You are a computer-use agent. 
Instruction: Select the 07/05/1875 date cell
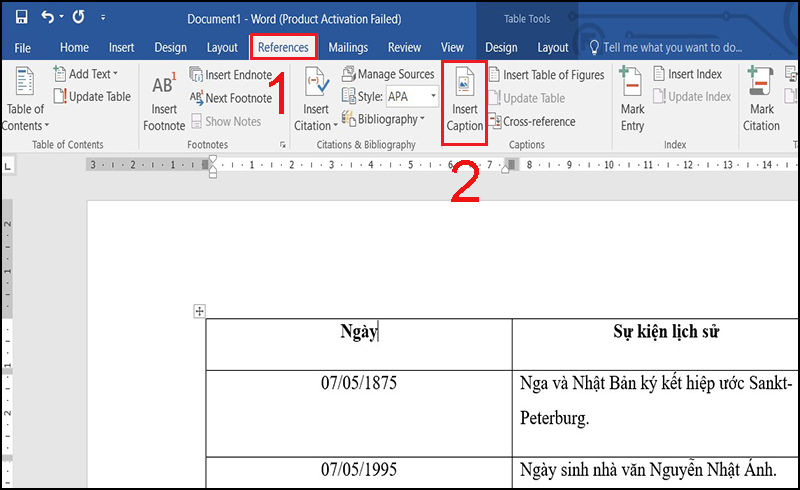(x=359, y=413)
